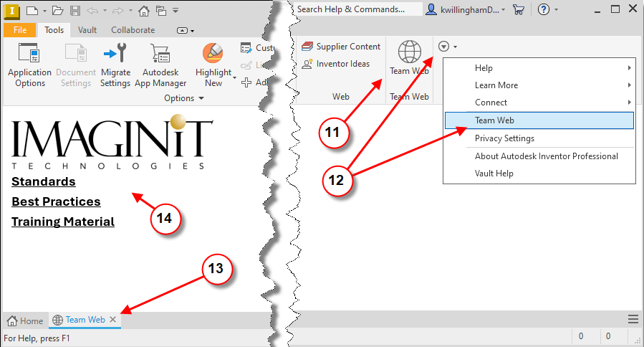The image size is (644, 347).
Task: Click the IMAGINiT Technologies logo
Action: [x=112, y=143]
